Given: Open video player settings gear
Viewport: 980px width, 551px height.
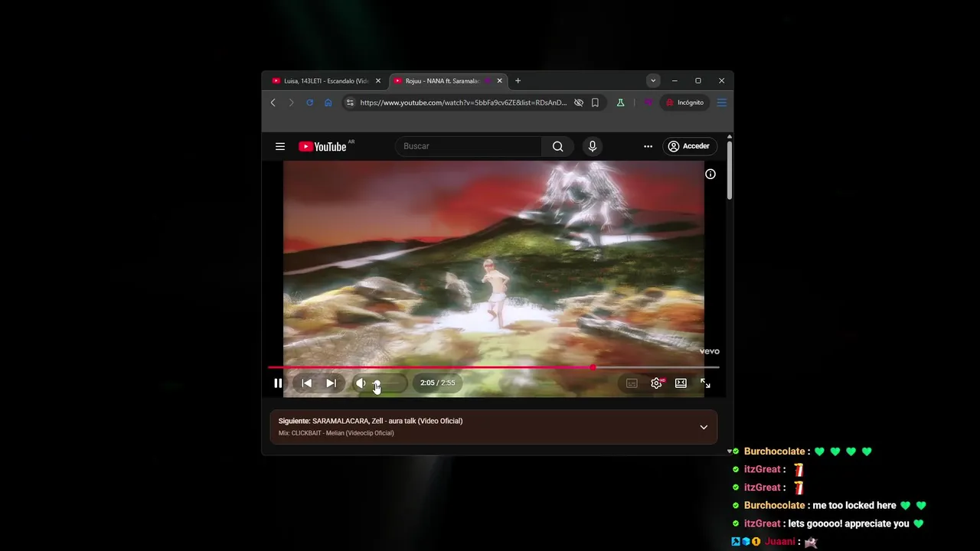Looking at the screenshot, I should click(x=656, y=383).
